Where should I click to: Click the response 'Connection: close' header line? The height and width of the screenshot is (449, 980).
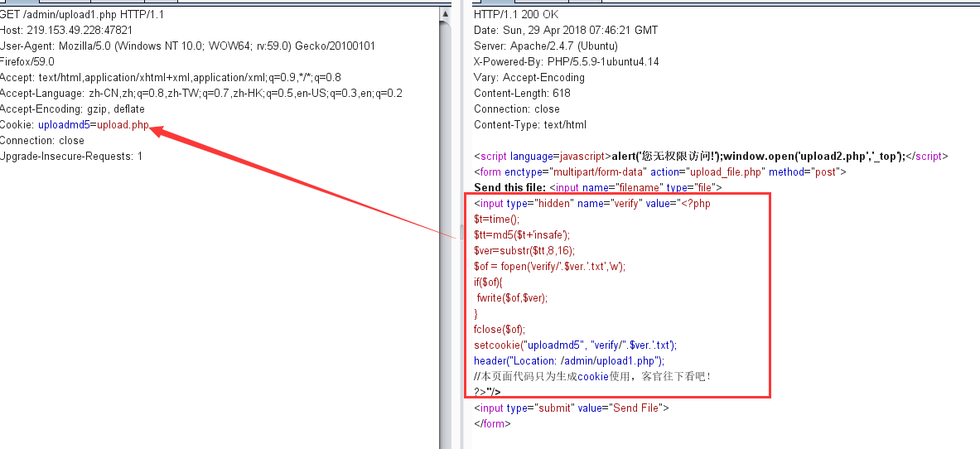click(x=515, y=109)
